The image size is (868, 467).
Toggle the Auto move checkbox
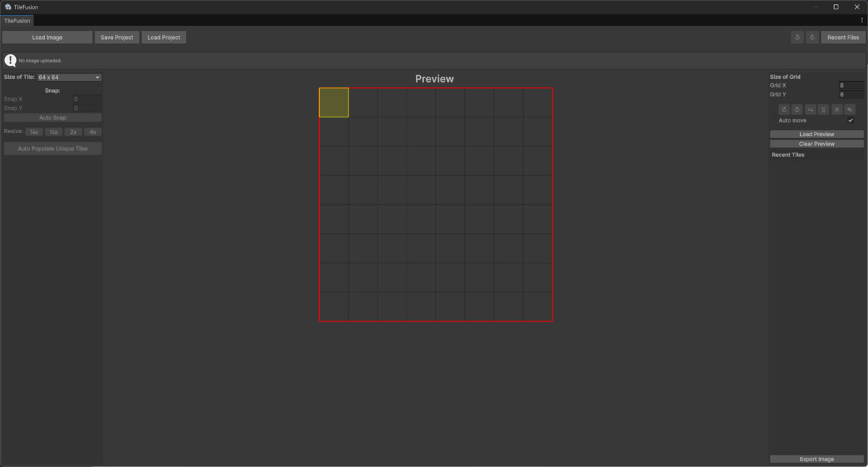(x=850, y=120)
